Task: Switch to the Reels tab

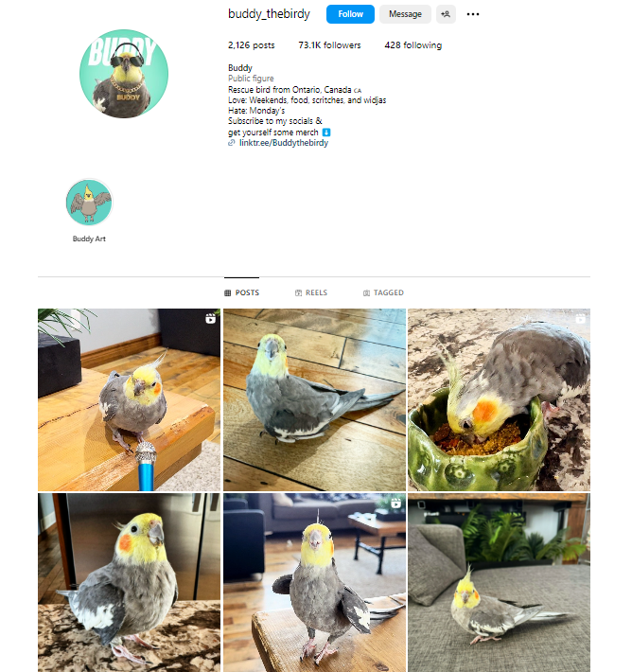Action: pyautogui.click(x=311, y=292)
